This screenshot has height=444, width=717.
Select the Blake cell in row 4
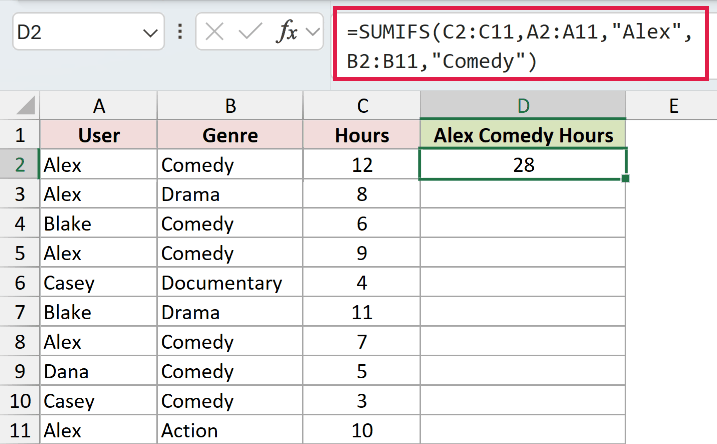point(99,224)
